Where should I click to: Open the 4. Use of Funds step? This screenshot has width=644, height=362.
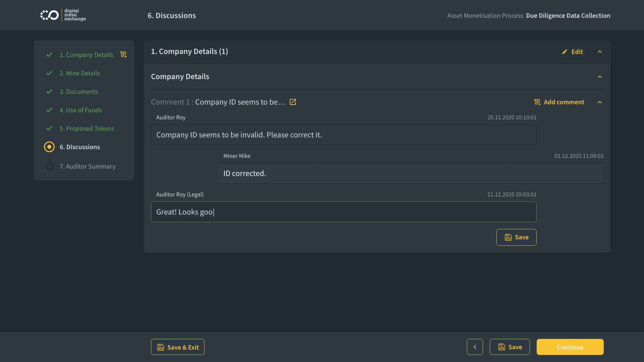[x=80, y=110]
